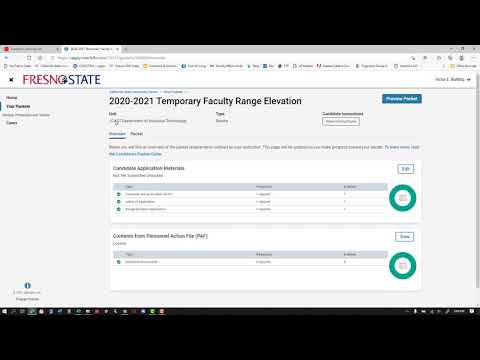Open the browser menu (three dots)
The width and height of the screenshot is (480, 360).
point(473,58)
